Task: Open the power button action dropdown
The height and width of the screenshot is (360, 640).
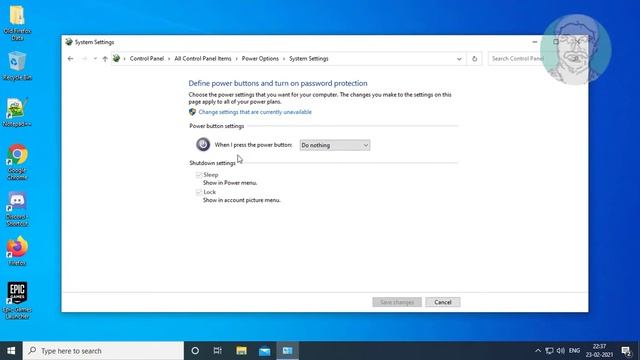Action: (335, 145)
